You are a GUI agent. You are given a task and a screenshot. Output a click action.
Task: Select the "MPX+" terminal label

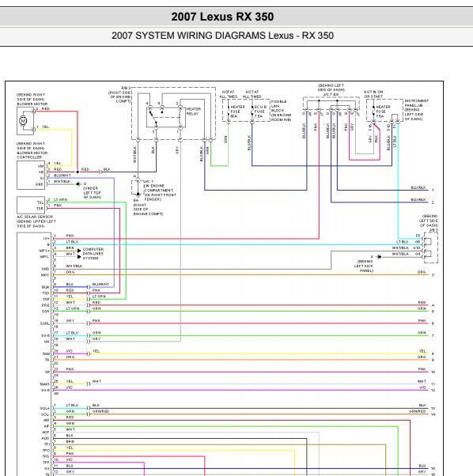[x=44, y=251]
